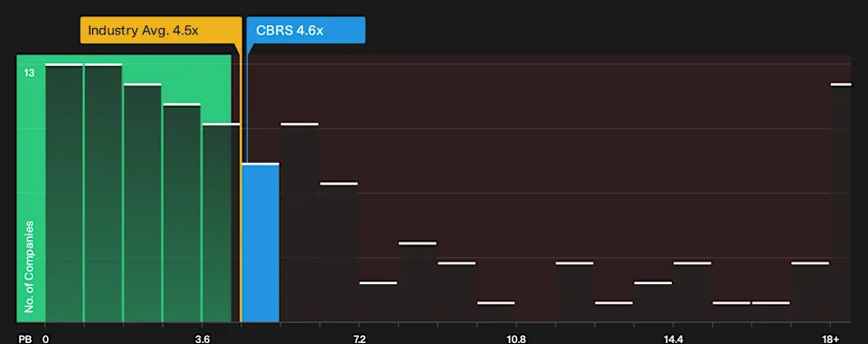868x344 pixels.
Task: Click the '18+' x-axis tick label
Action: tap(830, 339)
